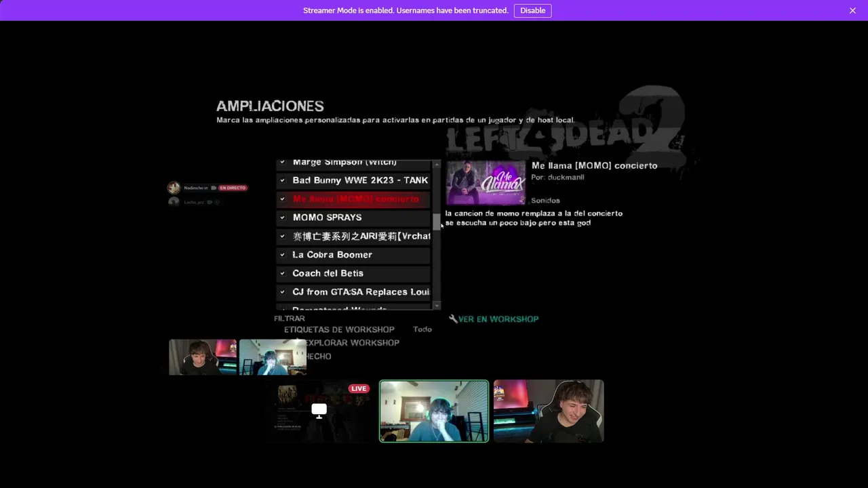Select the highlighted Me llama [MOMO] concierto row
Viewport: 868px width, 488px height.
353,199
